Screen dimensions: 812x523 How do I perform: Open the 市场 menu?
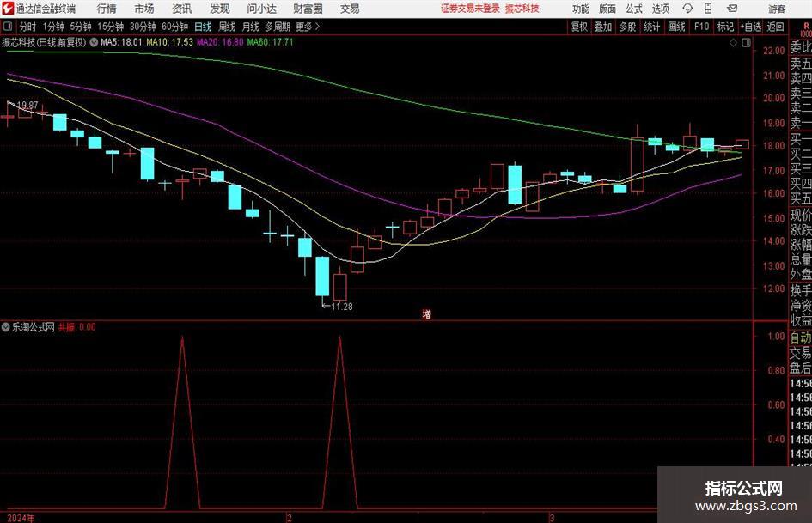144,9
